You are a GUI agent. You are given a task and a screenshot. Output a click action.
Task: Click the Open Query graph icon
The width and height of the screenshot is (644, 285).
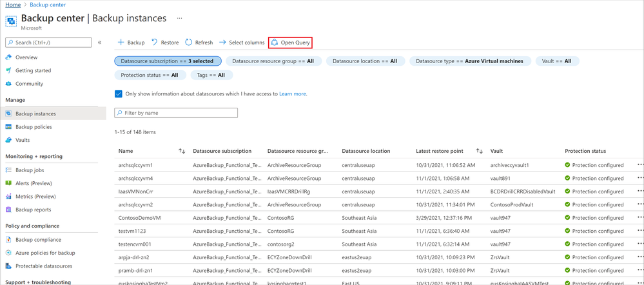click(x=275, y=43)
